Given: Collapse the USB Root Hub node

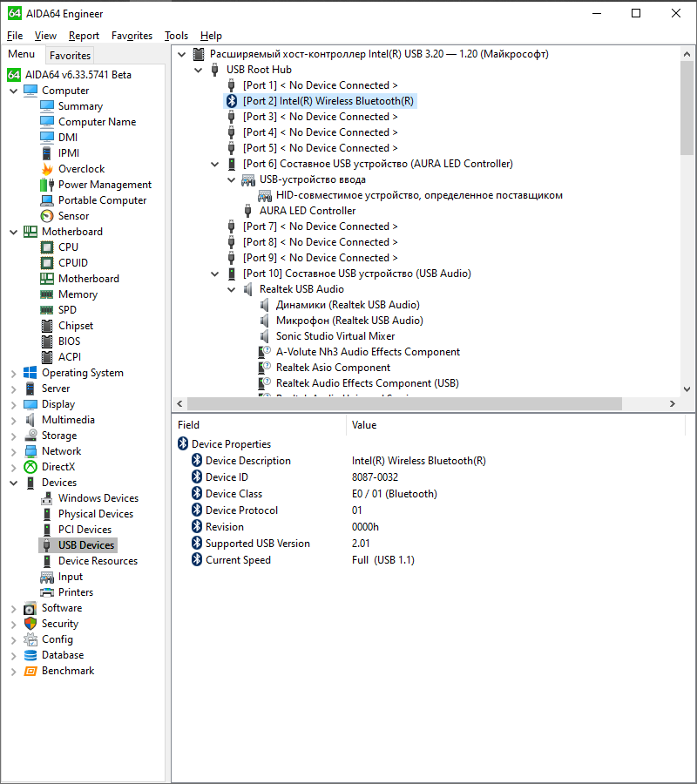Looking at the screenshot, I should 199,70.
